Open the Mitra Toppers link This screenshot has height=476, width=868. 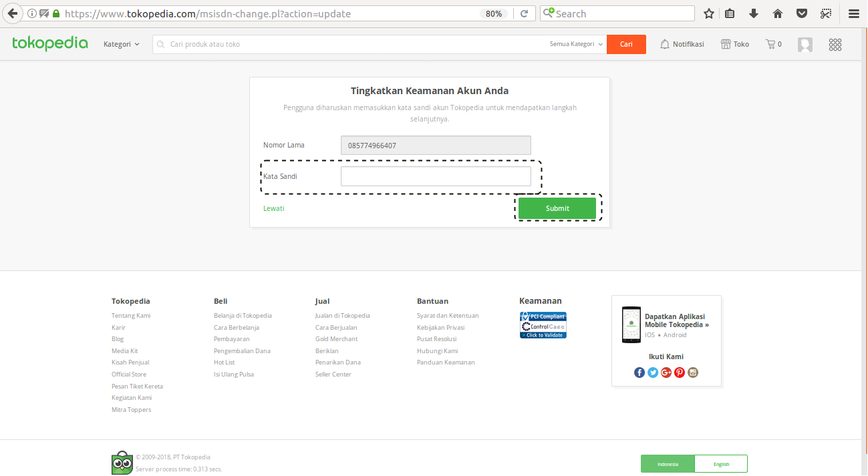coord(131,410)
